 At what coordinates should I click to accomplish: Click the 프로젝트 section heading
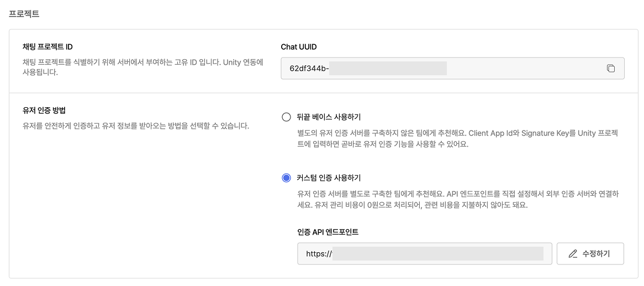pos(24,14)
